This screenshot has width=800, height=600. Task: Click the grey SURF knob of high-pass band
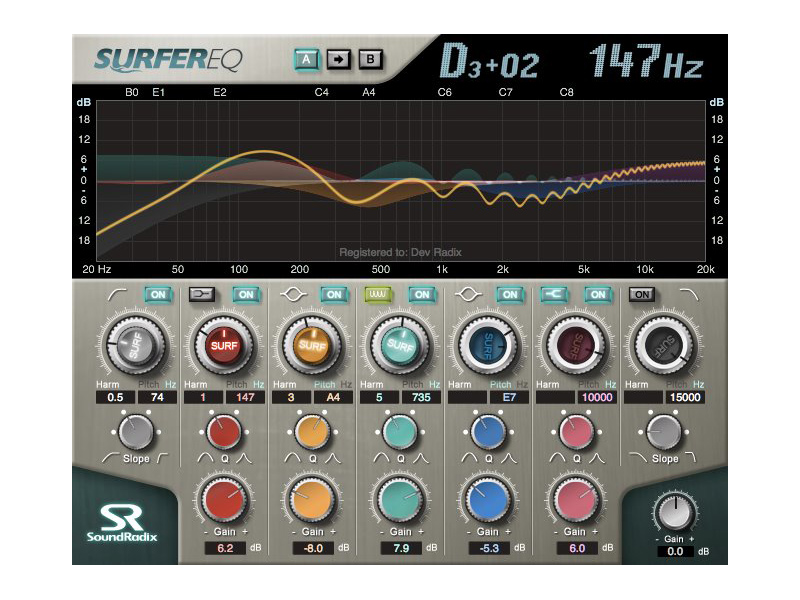136,345
